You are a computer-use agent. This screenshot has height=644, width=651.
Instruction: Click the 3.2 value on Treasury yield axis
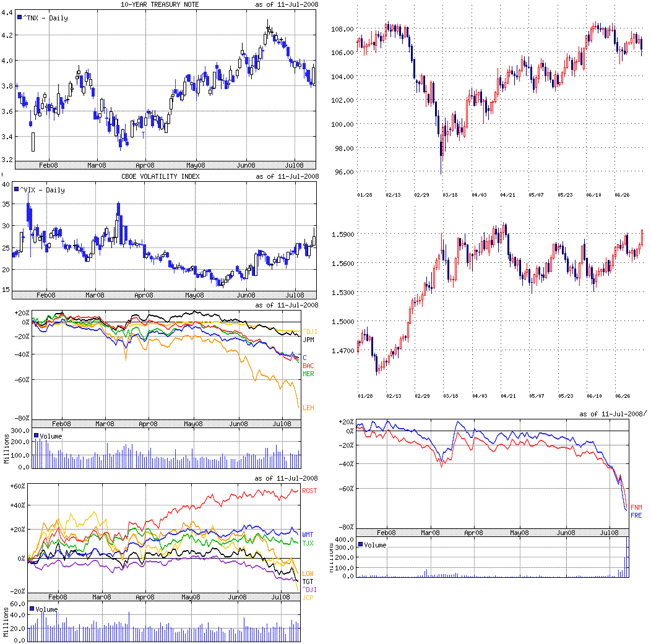(7, 160)
